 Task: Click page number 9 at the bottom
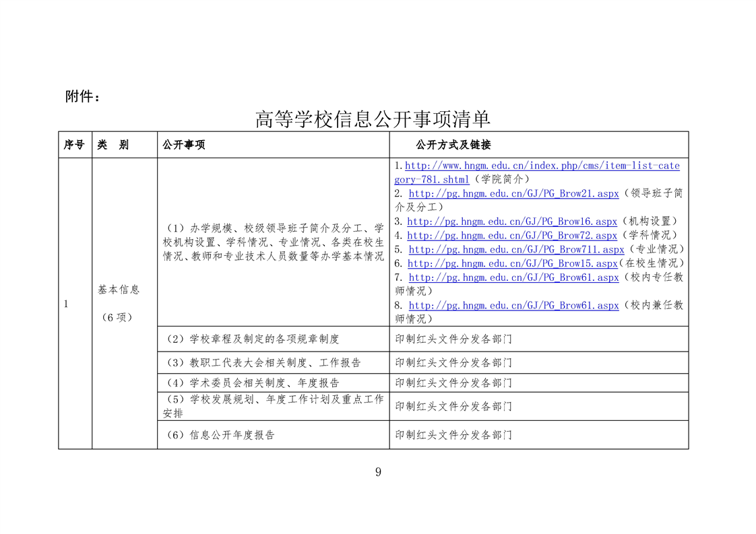378,472
